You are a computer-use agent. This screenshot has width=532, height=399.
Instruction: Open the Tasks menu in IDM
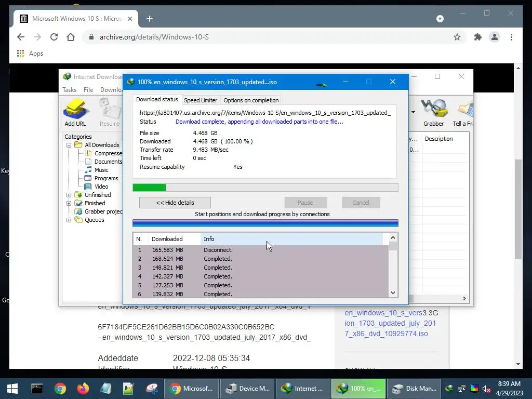(x=69, y=89)
